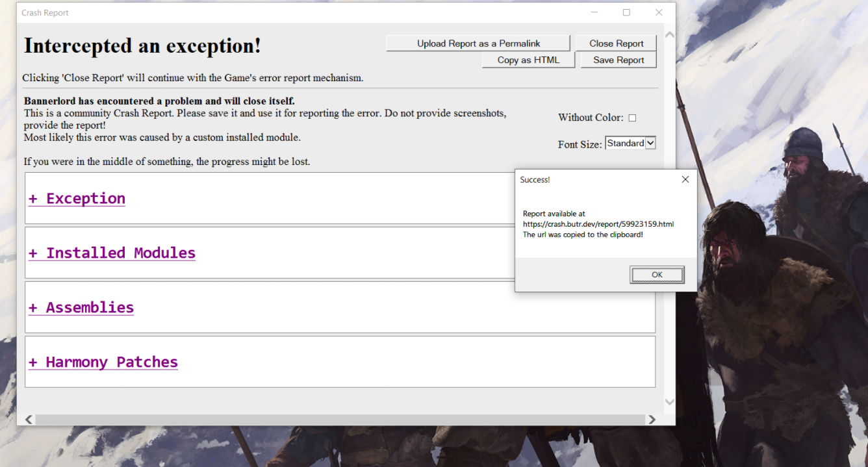The height and width of the screenshot is (467, 868).
Task: Click the horizontal scrollbar left arrow
Action: coord(29,420)
